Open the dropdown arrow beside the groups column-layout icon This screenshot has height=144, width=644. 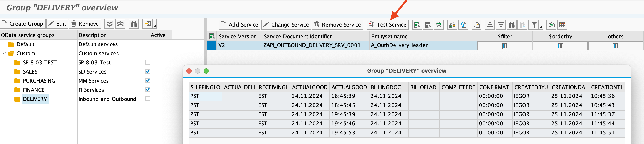155,26
